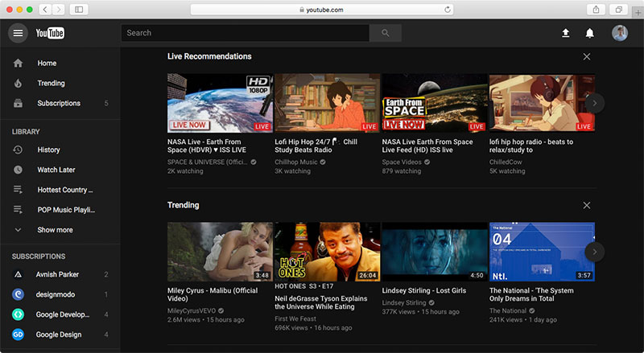This screenshot has width=644, height=353.
Task: Open Lindsey Stirling channel name link
Action: click(404, 302)
